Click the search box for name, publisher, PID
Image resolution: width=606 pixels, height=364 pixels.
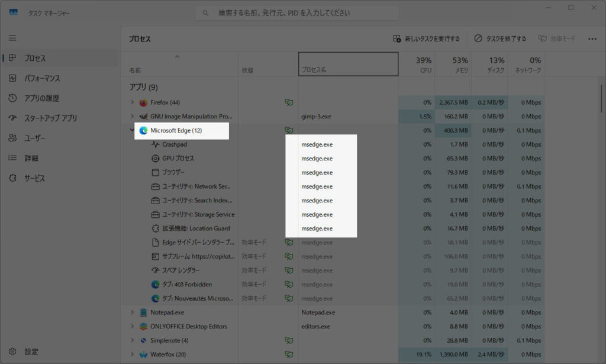[x=297, y=13]
